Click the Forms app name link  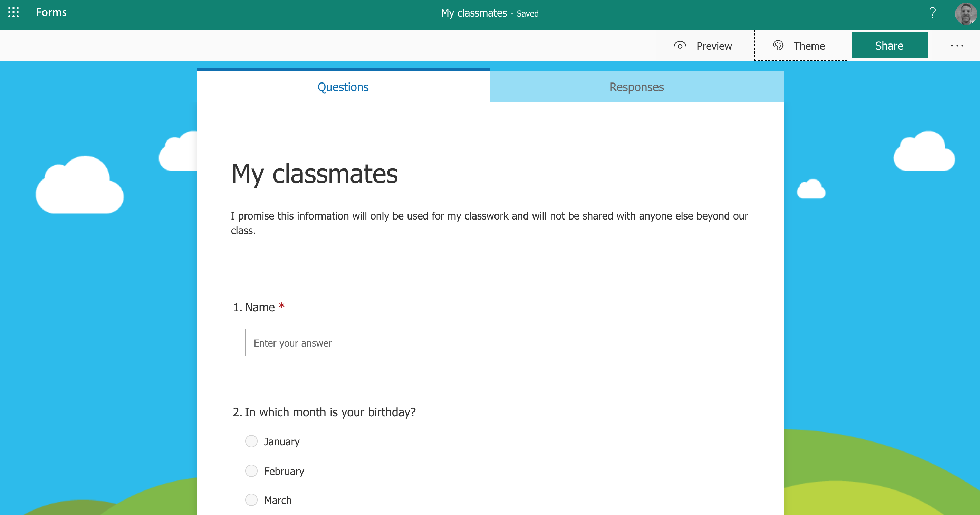point(51,12)
